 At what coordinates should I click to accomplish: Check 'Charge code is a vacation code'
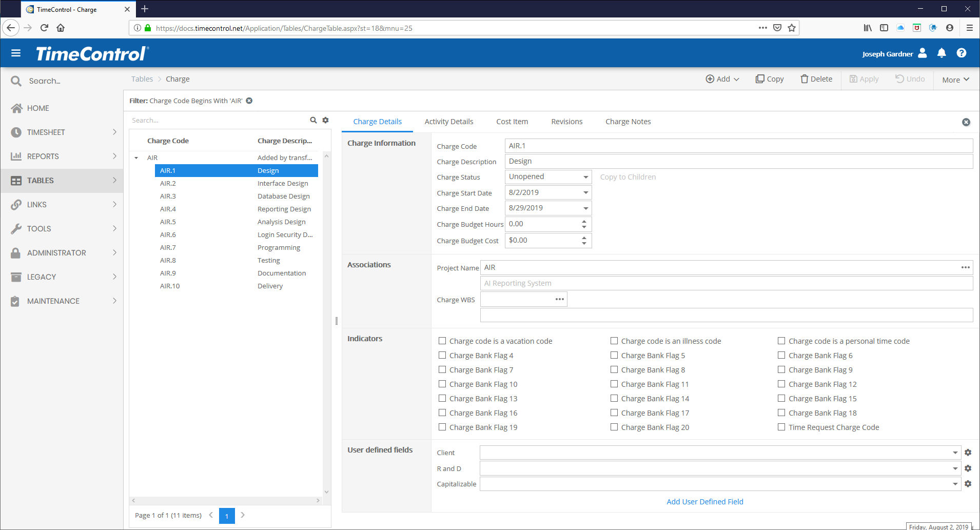point(442,341)
